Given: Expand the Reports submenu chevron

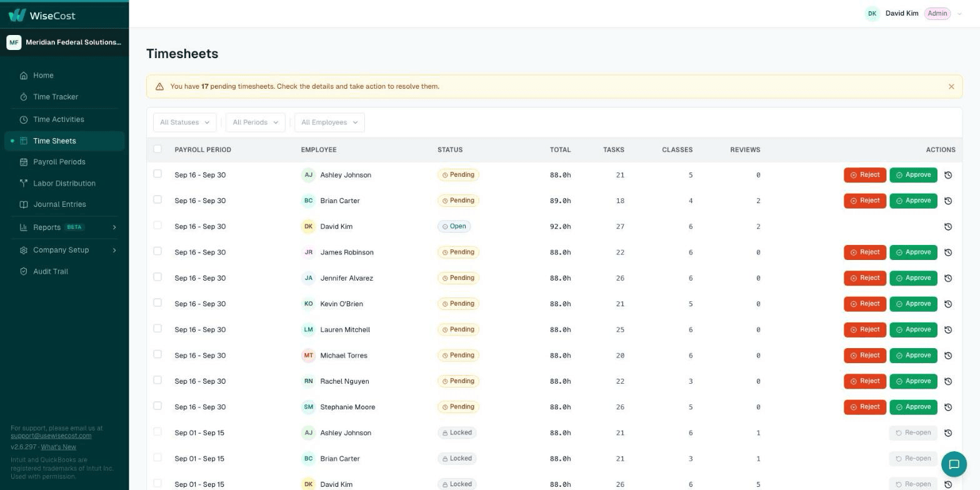Looking at the screenshot, I should [114, 227].
